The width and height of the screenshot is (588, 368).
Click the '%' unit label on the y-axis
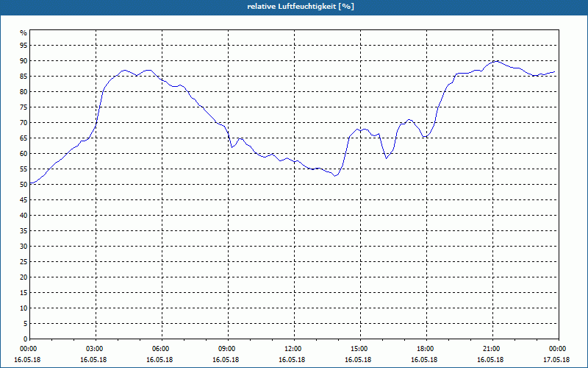(24, 33)
